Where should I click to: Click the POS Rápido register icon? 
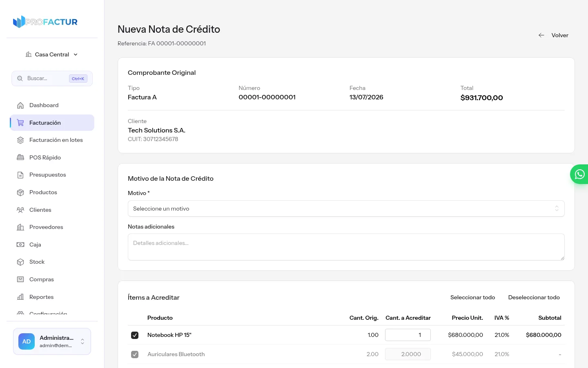click(x=20, y=157)
